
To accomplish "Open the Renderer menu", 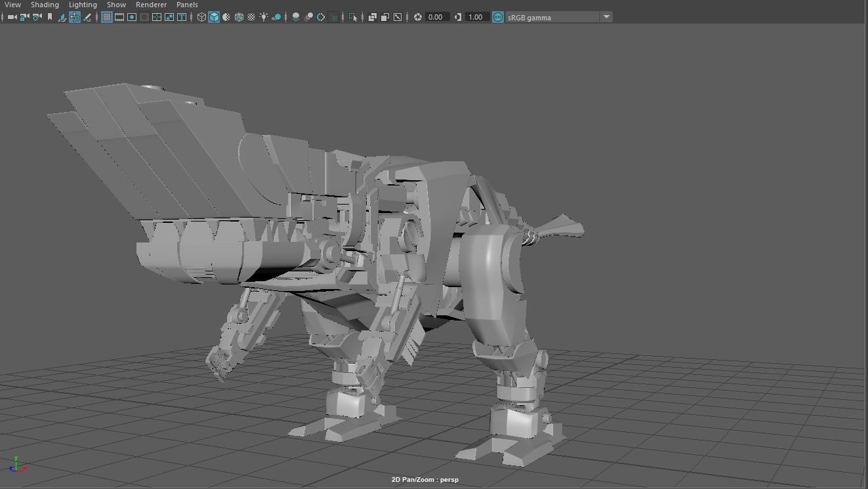I will point(151,5).
